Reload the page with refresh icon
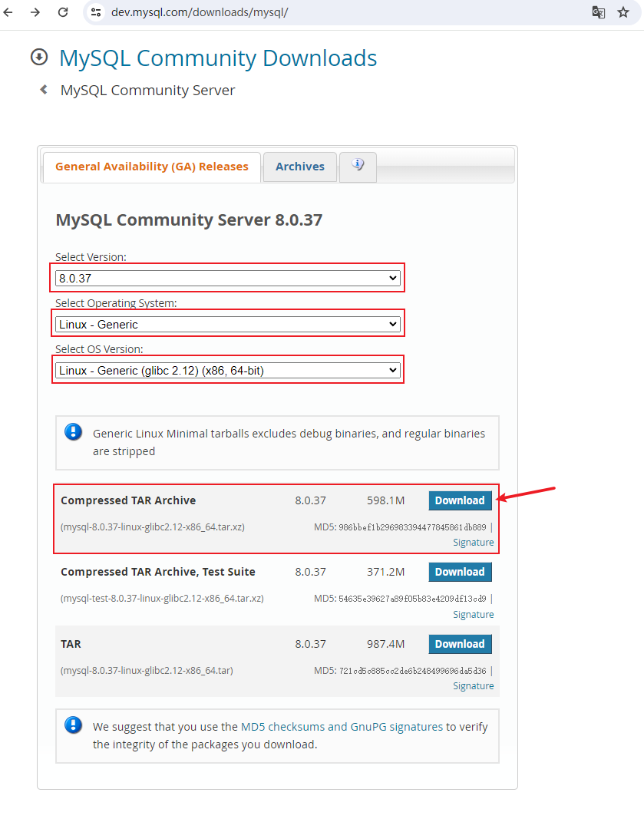The image size is (644, 832). coord(63,12)
